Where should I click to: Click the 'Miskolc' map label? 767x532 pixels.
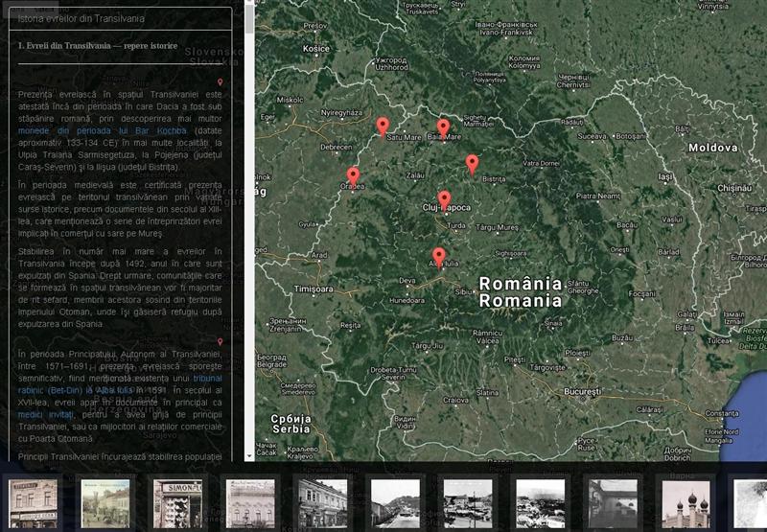[291, 100]
